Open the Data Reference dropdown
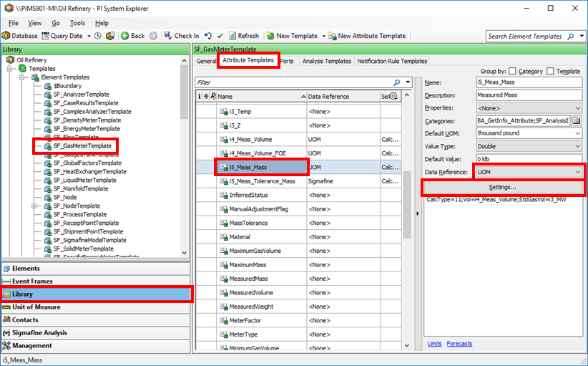This screenshot has height=366, width=588. pyautogui.click(x=529, y=172)
